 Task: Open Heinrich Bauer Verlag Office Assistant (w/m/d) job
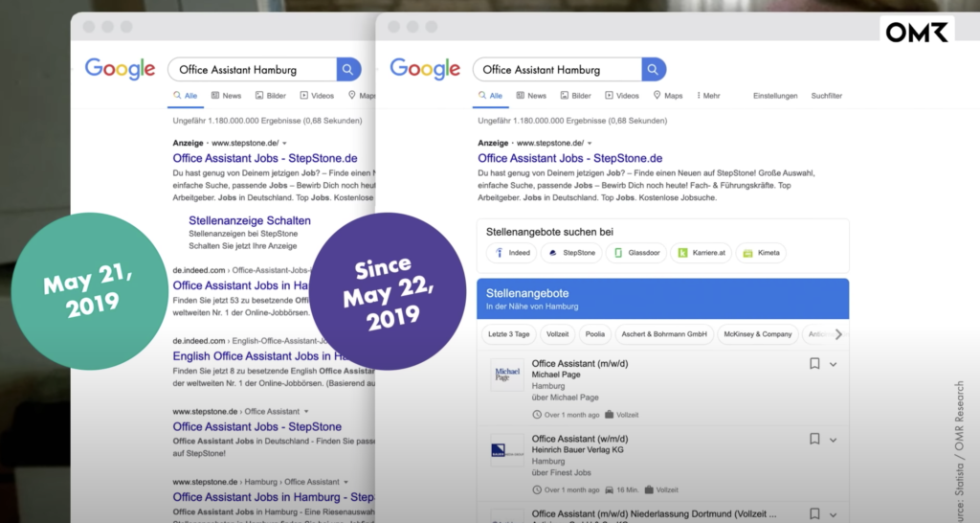point(580,439)
